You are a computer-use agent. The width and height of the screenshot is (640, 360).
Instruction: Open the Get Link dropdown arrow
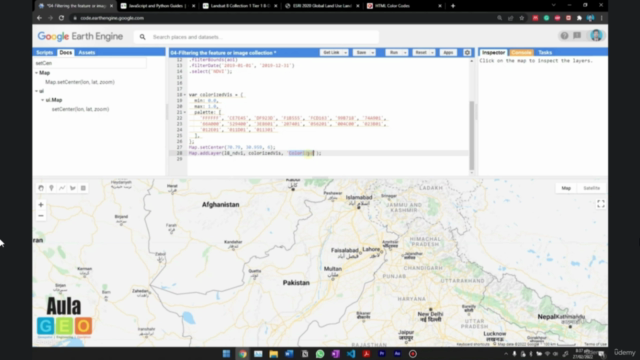tap(345, 53)
